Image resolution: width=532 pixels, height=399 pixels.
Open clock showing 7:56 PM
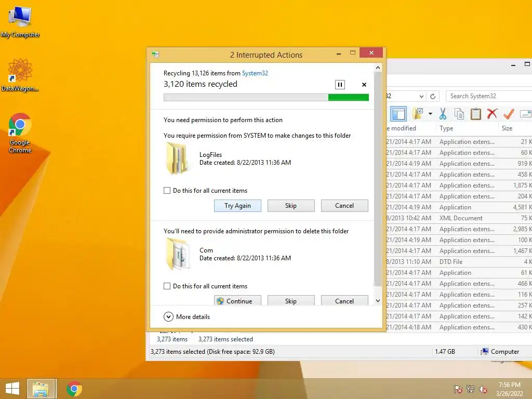509,389
